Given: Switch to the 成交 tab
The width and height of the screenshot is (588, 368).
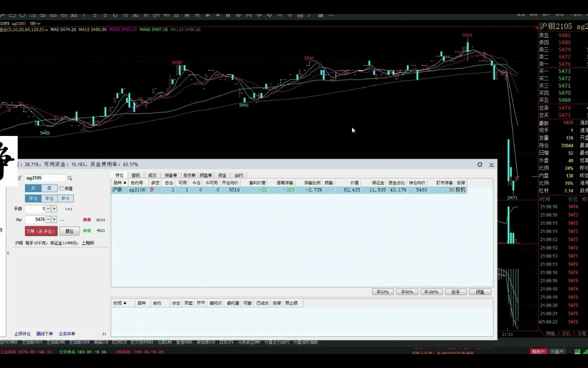Looking at the screenshot, I should click(152, 175).
